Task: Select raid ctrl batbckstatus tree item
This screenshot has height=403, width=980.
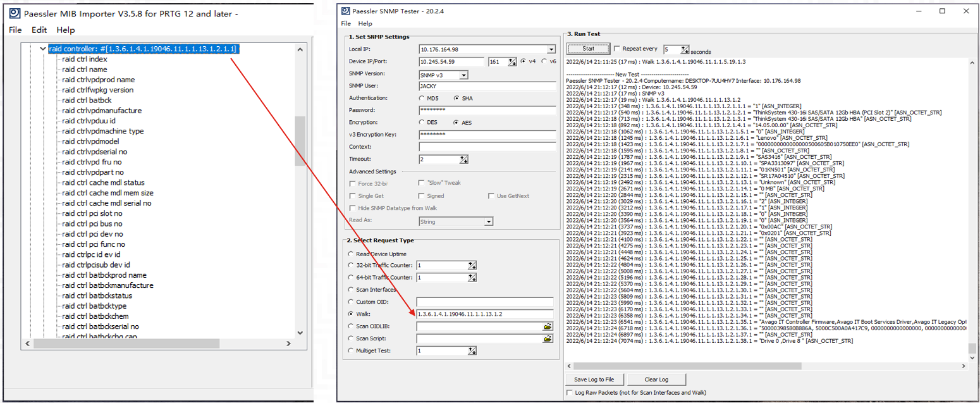Action: (97, 295)
